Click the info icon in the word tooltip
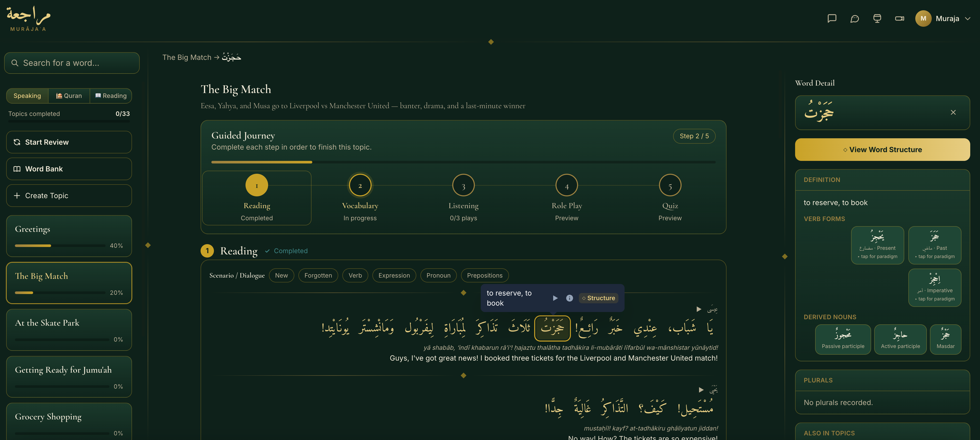 coord(570,298)
